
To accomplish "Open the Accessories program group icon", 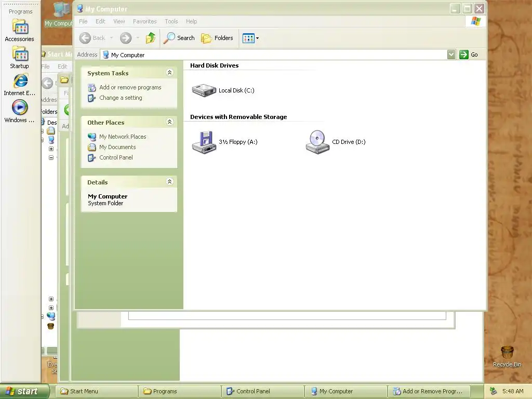I will (x=20, y=27).
